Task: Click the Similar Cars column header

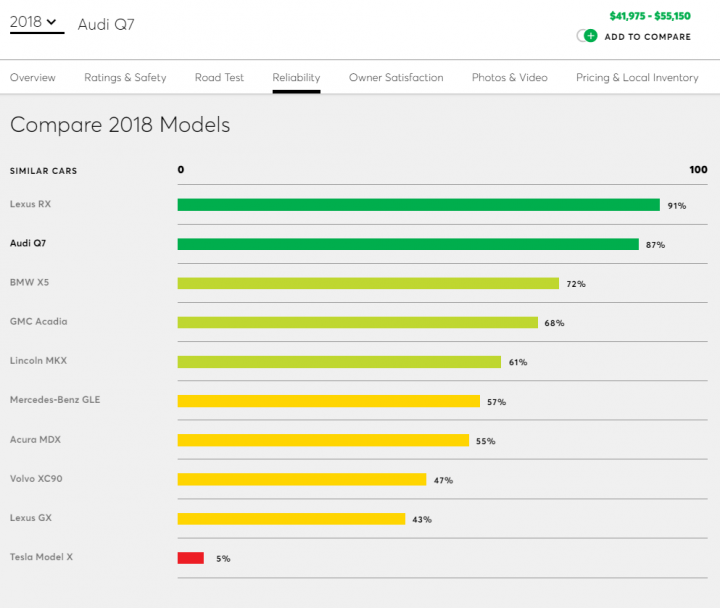Action: [44, 171]
